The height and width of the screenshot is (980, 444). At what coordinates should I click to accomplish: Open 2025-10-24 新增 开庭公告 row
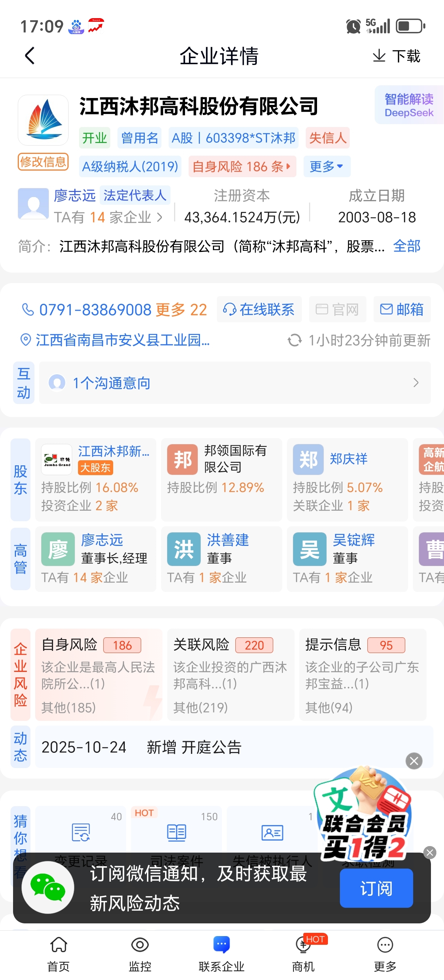234,747
